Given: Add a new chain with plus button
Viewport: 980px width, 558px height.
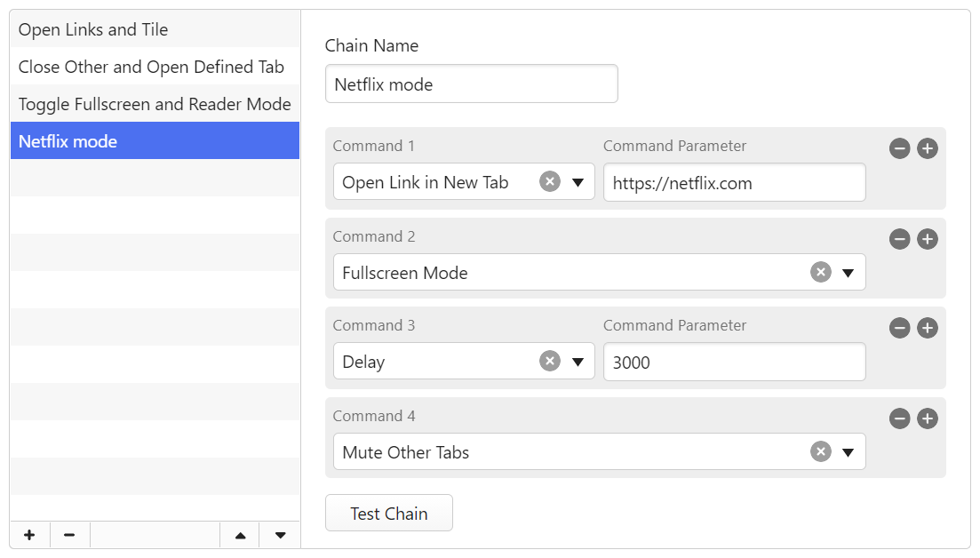Looking at the screenshot, I should (29, 536).
